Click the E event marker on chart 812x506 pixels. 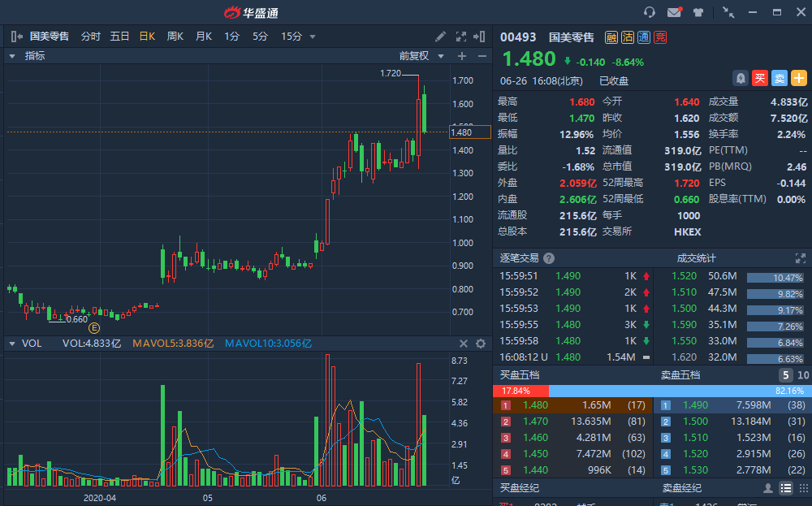(x=93, y=328)
